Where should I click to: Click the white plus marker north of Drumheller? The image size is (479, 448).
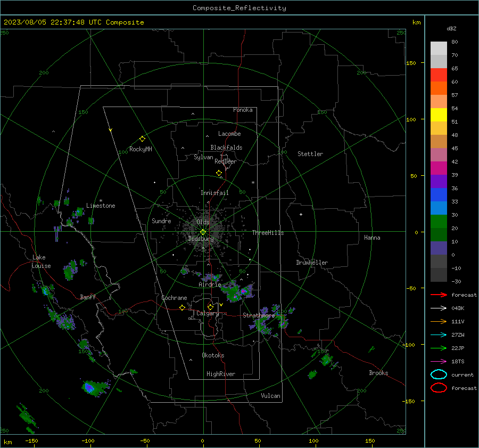[x=301, y=214]
